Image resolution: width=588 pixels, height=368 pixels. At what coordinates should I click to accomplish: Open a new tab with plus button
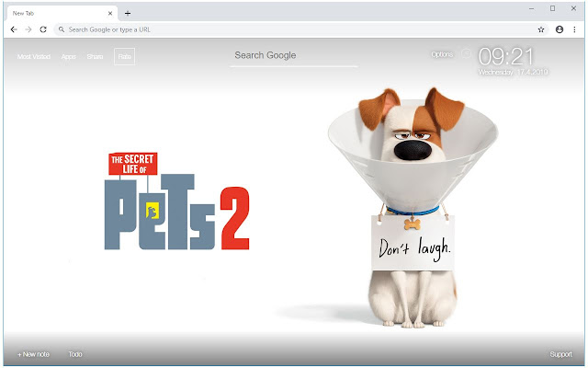pyautogui.click(x=128, y=14)
